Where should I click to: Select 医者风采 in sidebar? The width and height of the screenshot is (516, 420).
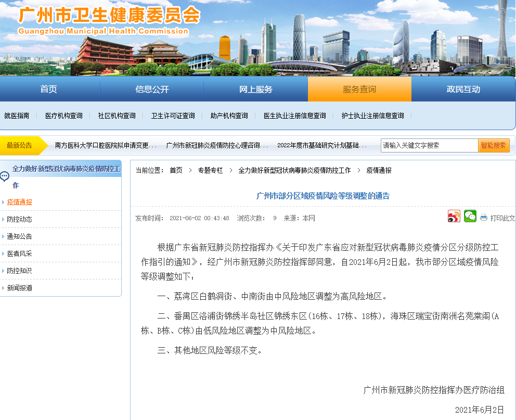20,253
